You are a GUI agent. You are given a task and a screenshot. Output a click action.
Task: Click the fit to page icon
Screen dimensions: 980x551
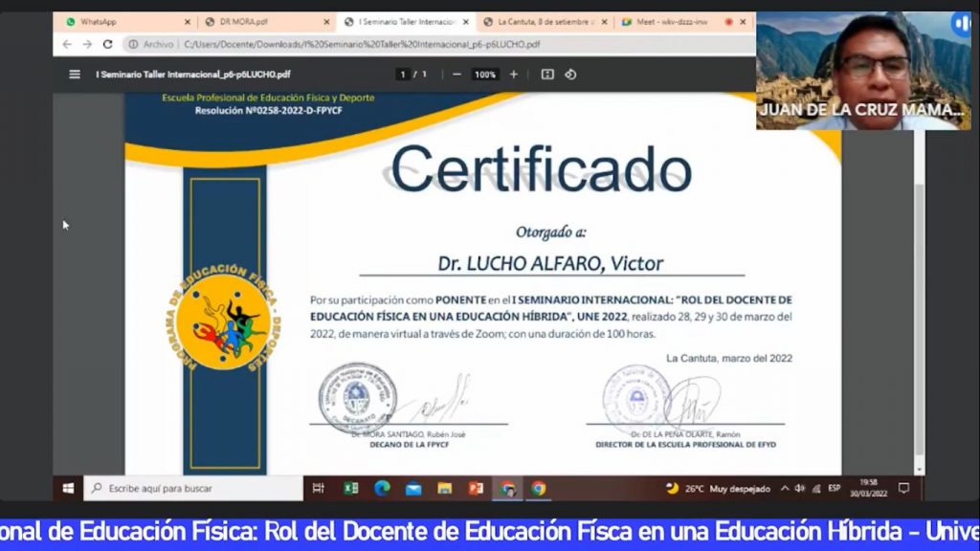[547, 75]
